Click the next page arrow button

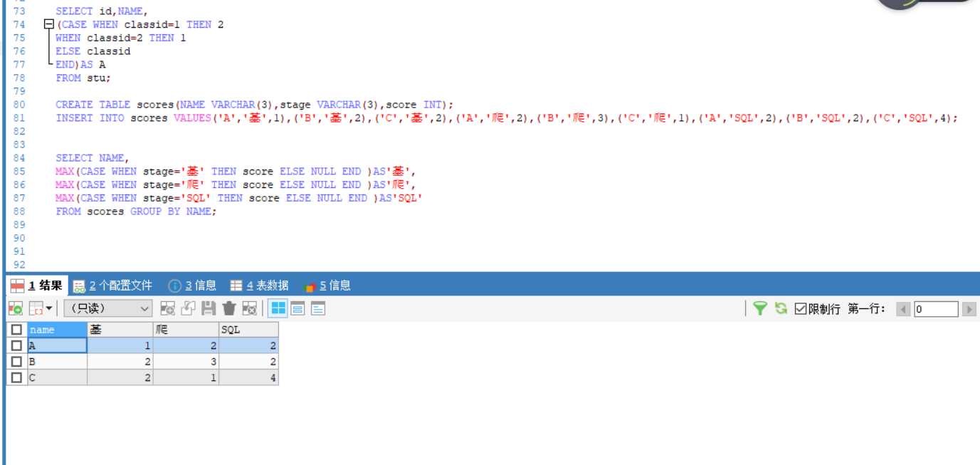click(969, 309)
